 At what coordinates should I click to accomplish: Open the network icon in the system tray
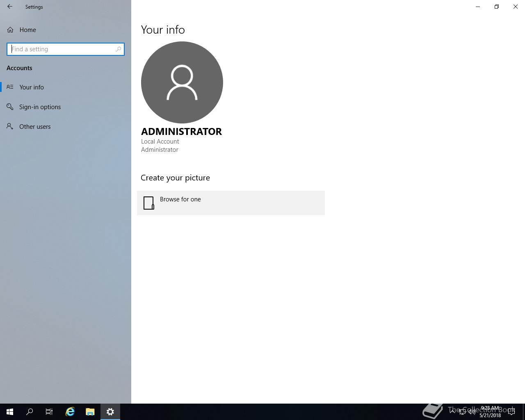pyautogui.click(x=462, y=412)
